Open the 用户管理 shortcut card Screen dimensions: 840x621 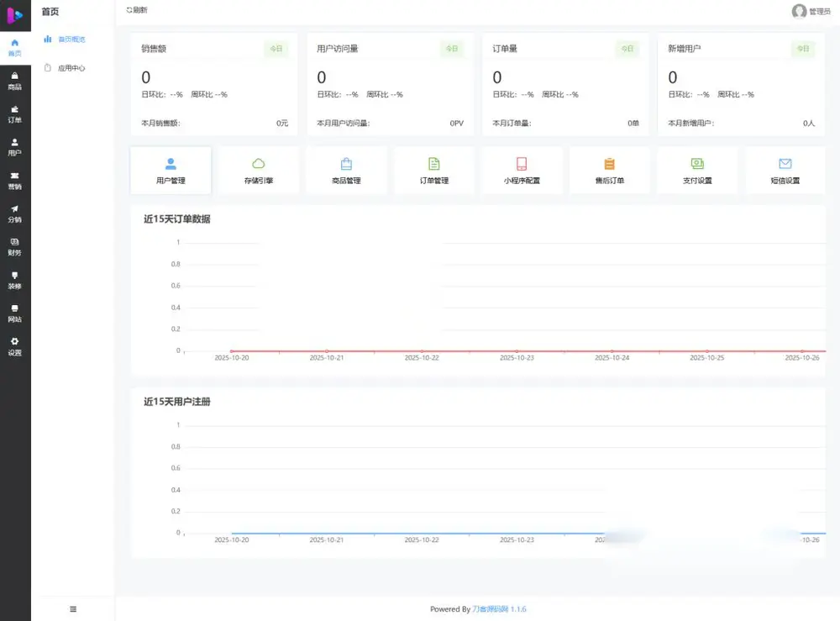[x=171, y=171]
